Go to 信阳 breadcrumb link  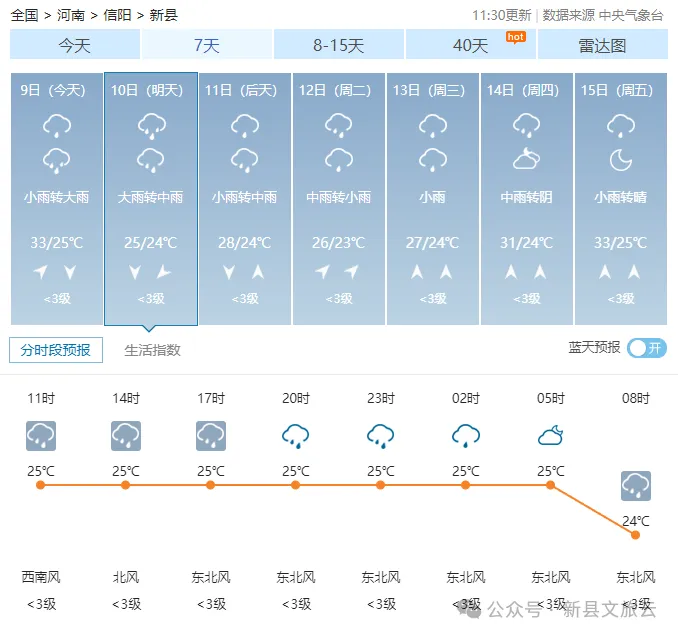(x=117, y=15)
